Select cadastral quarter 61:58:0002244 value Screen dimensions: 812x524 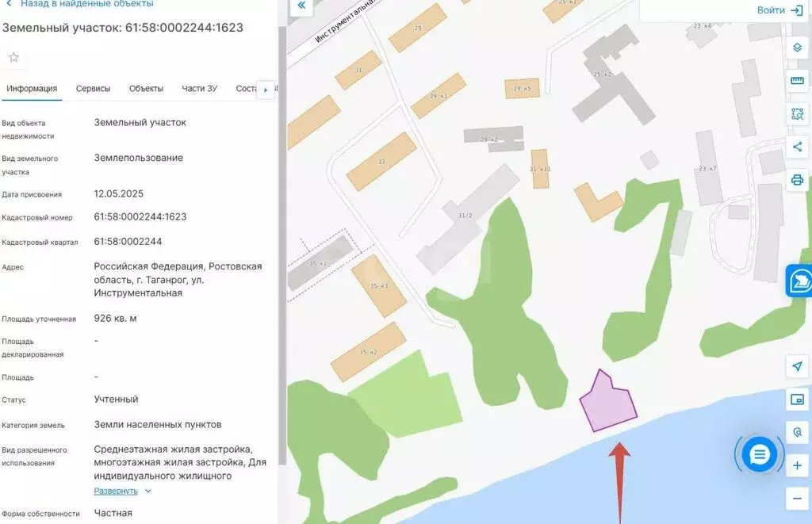click(x=128, y=242)
